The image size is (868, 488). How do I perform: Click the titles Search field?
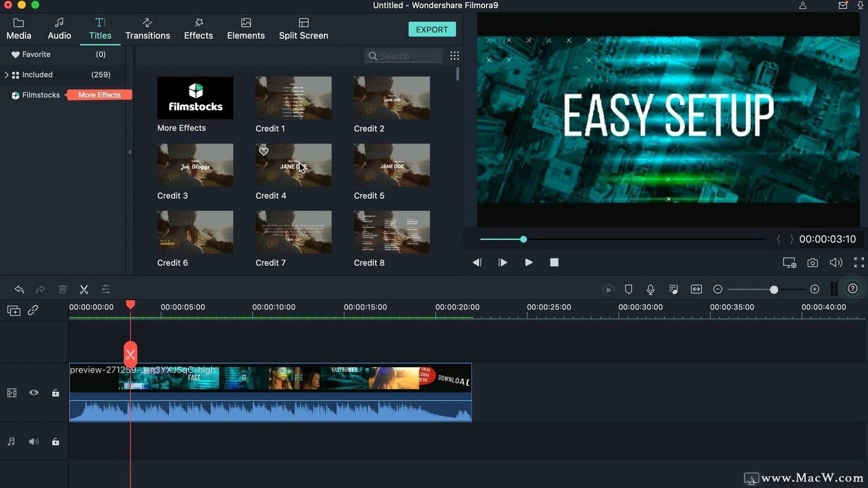[x=404, y=56]
